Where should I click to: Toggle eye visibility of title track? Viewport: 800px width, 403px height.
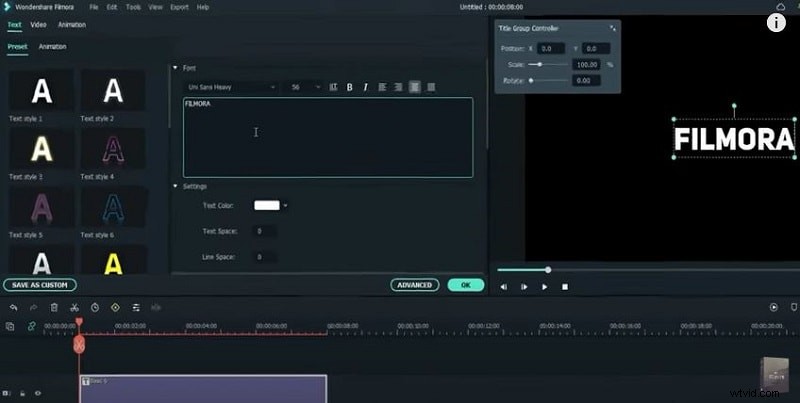(38, 393)
